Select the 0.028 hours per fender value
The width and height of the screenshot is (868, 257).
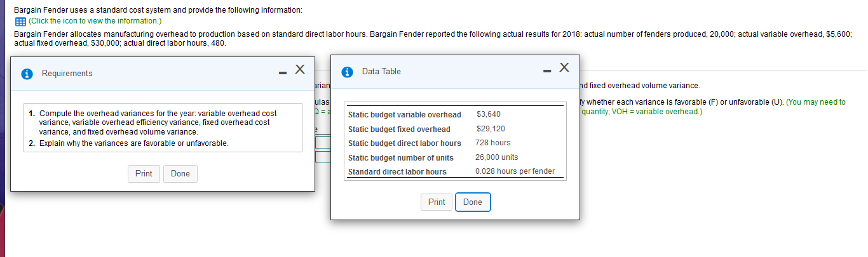515,171
